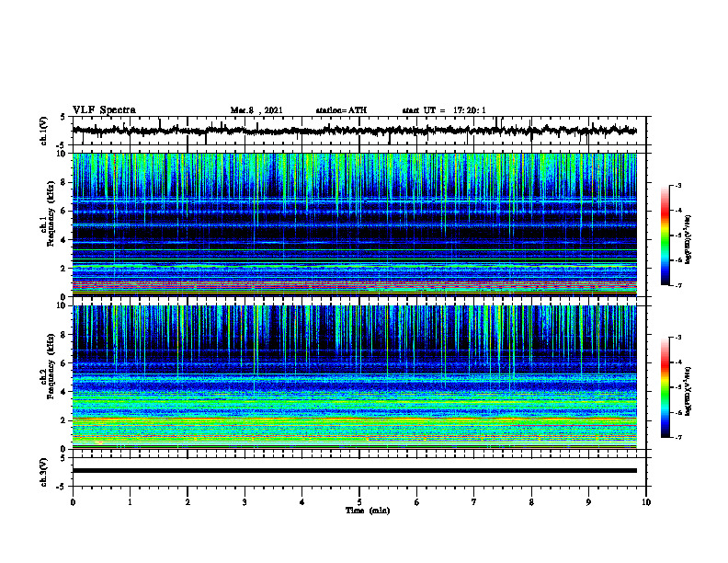Viewport: 728px width, 563px height.
Task: Click the time axis tick label "3"
Action: coord(245,502)
